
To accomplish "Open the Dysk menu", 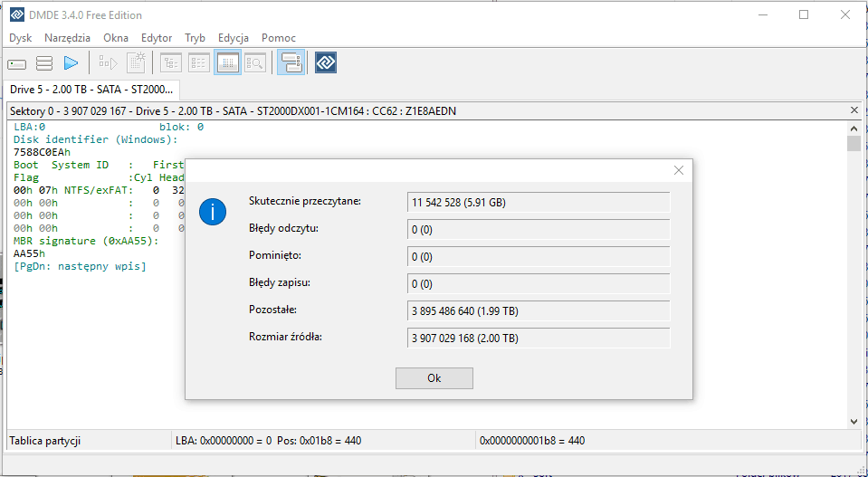I will click(x=21, y=38).
